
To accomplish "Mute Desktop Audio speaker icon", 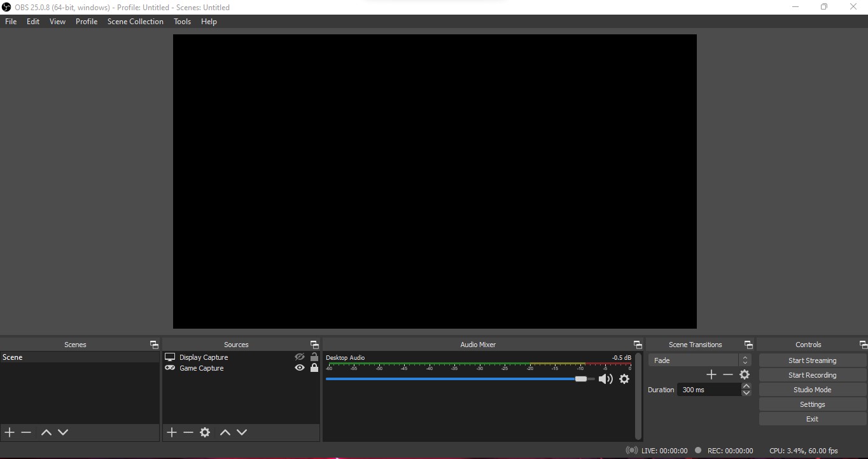I will [x=605, y=379].
